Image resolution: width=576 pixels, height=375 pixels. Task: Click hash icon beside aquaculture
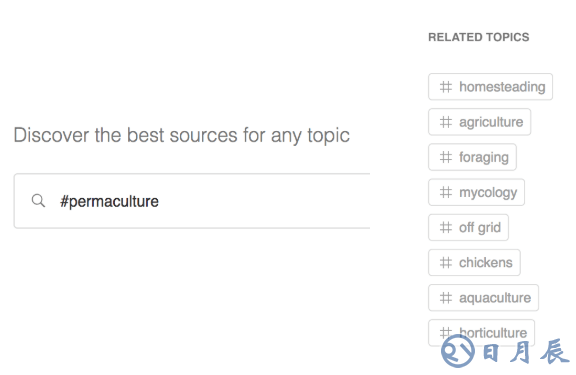coord(446,298)
